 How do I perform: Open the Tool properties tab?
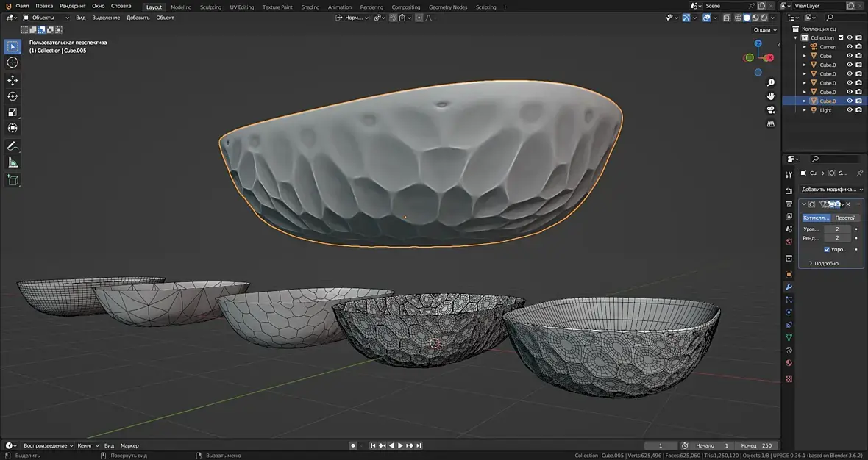[x=789, y=175]
